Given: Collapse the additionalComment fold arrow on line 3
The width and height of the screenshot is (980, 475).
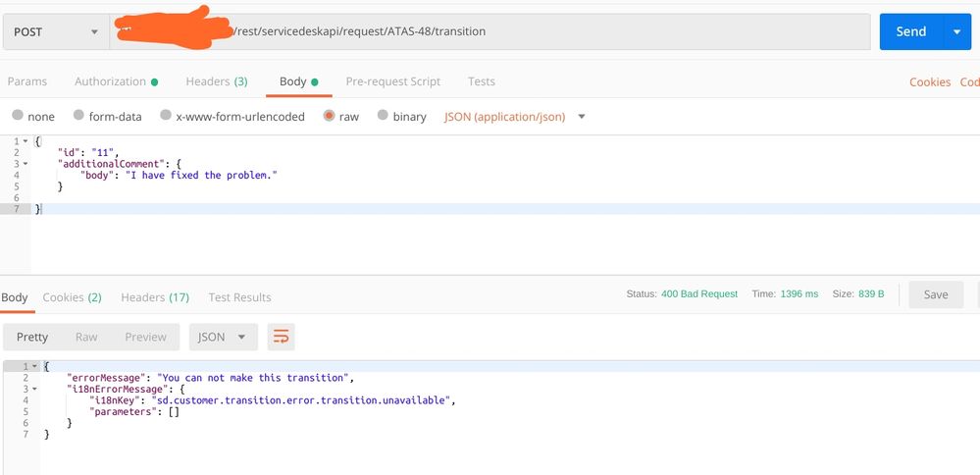Looking at the screenshot, I should (25, 164).
